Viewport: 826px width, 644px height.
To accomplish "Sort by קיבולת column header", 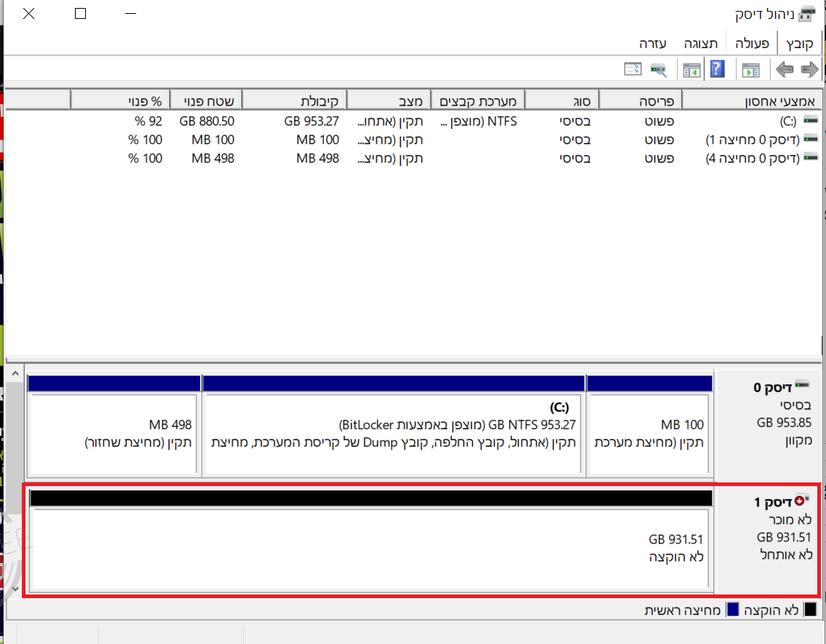I will tap(294, 100).
